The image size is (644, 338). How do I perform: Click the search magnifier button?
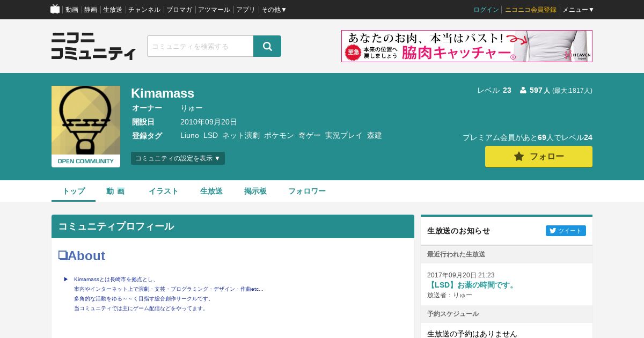267,46
